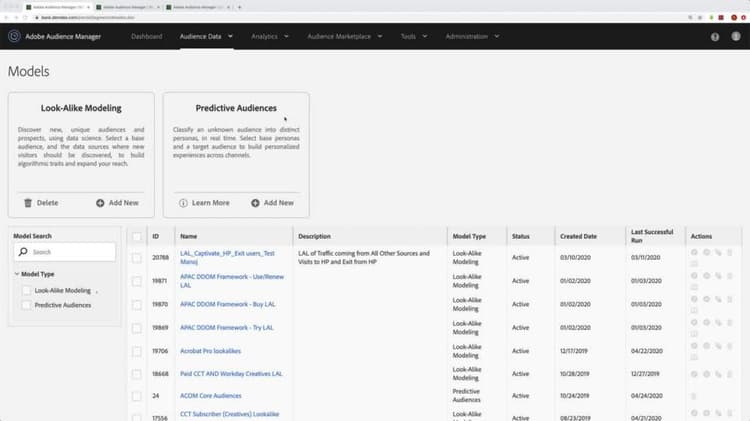Check the box for model 19869
The height and width of the screenshot is (421, 750).
tap(137, 328)
